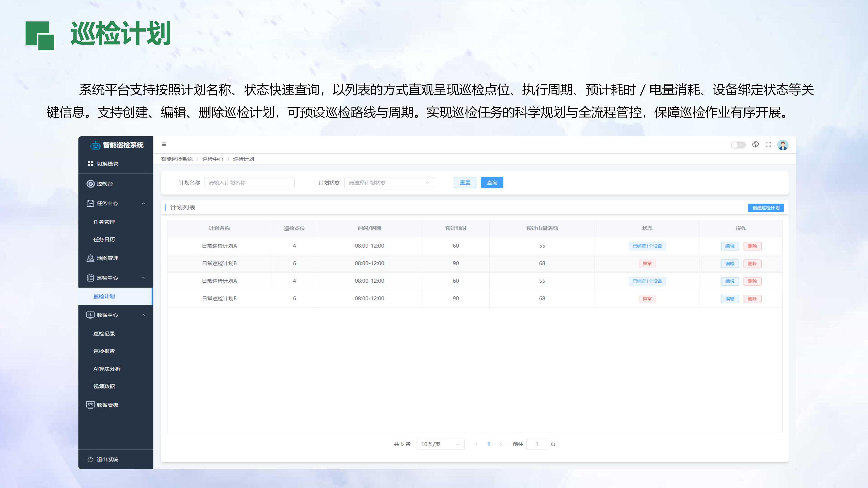This screenshot has width=868, height=488.
Task: Click the 控制台 dashboard icon
Action: [x=90, y=183]
